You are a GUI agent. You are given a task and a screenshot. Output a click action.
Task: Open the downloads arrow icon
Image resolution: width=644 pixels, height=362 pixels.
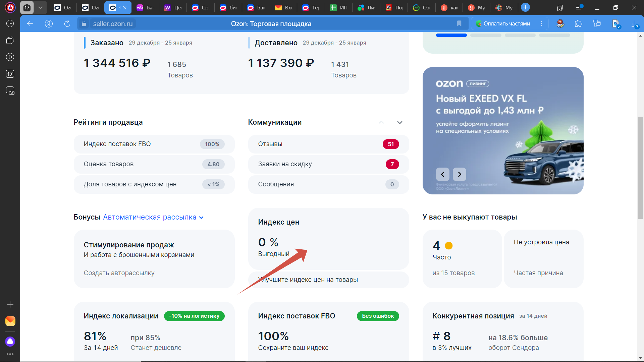point(634,23)
